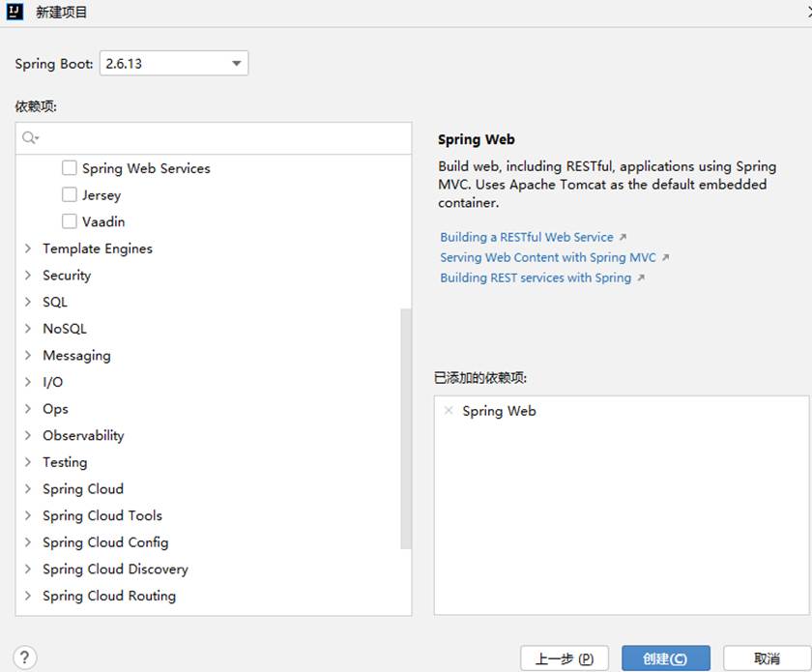This screenshot has height=672, width=812.
Task: Select the Template Engines row text
Action: coord(98,248)
